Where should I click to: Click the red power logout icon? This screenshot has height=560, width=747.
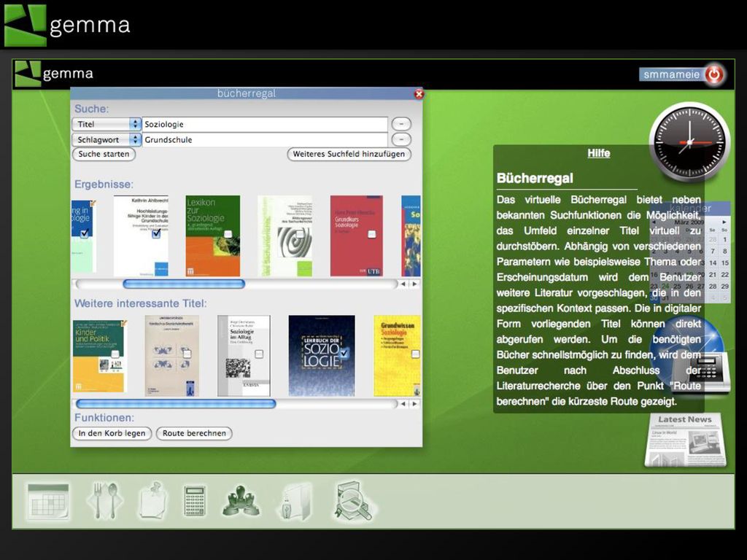713,74
